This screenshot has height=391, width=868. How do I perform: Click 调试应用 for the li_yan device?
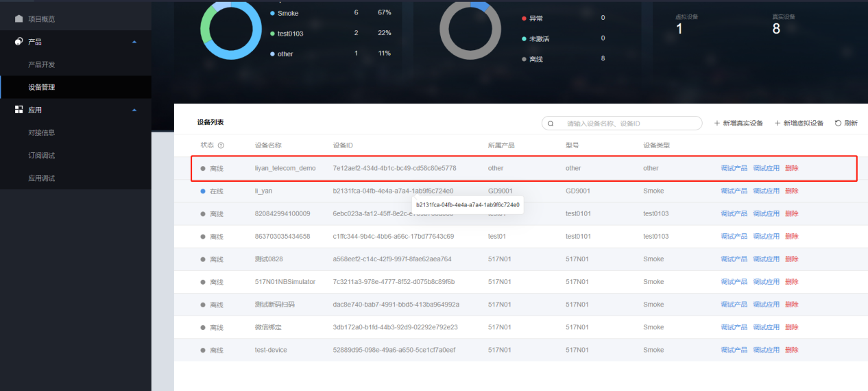pos(766,191)
